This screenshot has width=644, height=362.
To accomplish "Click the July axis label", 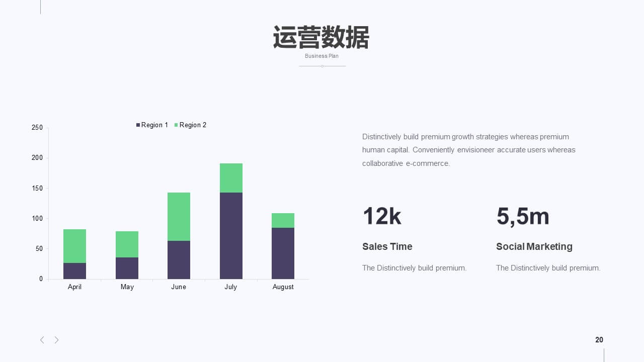I will point(230,287).
